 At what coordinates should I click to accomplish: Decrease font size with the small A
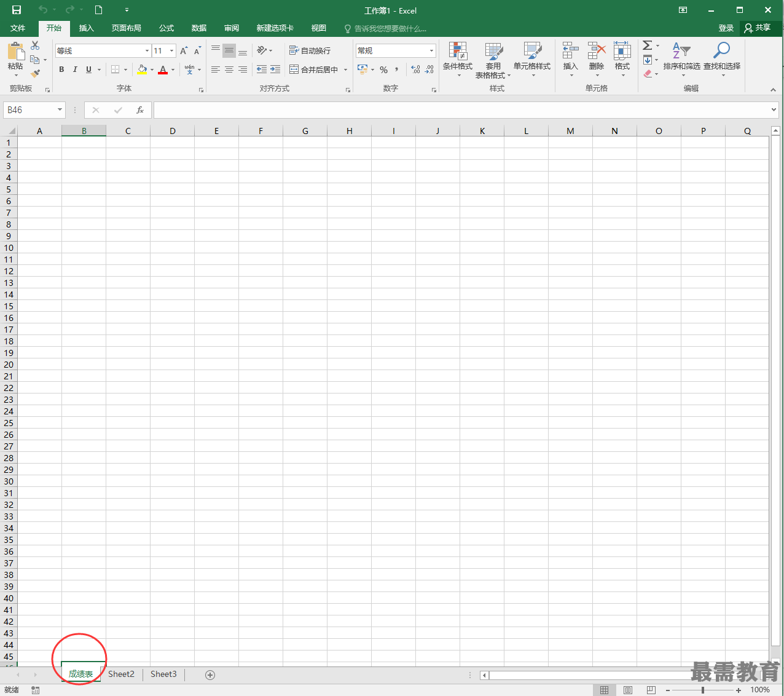click(x=197, y=50)
